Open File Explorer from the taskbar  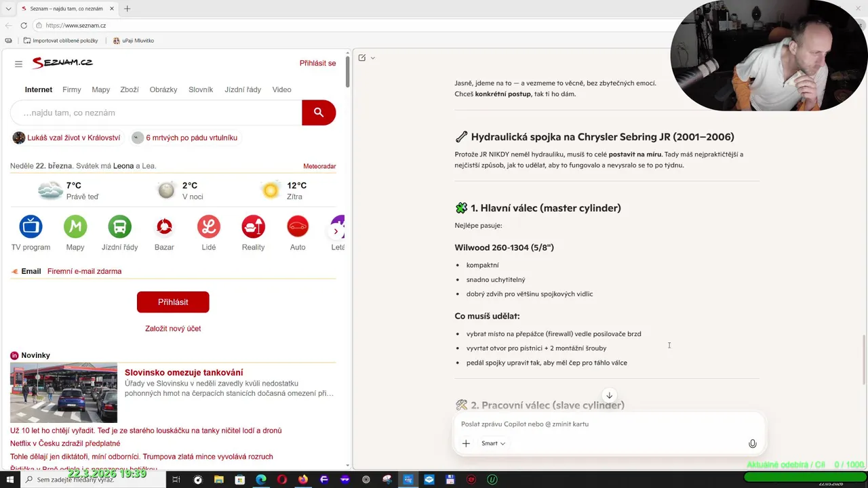pyautogui.click(x=219, y=479)
